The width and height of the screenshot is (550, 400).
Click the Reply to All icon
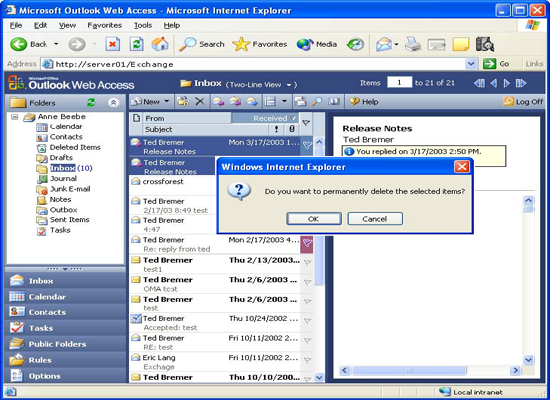click(235, 102)
